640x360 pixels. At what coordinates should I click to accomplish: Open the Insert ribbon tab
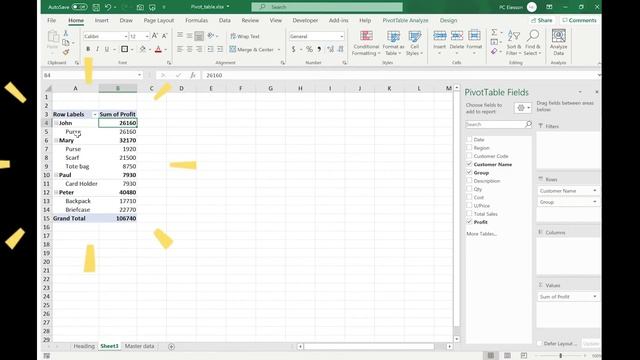(102, 20)
